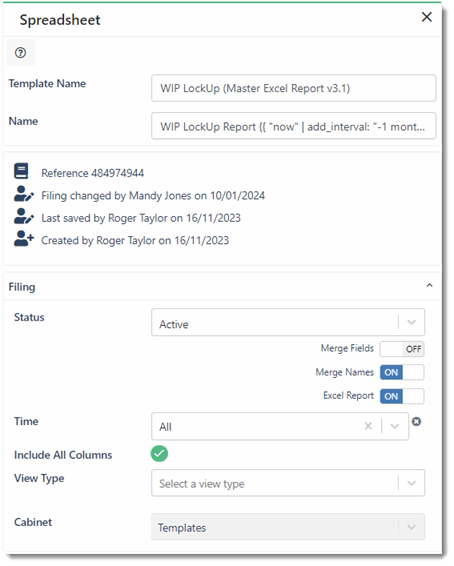Click the Filing changed user-edit icon

click(24, 194)
